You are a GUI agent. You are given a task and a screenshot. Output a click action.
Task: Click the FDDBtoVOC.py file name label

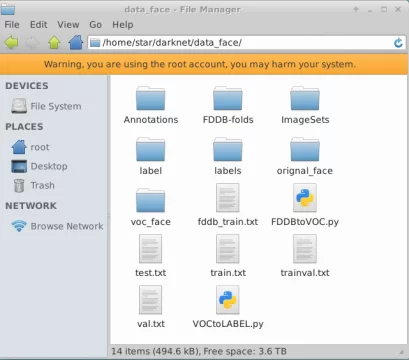point(305,222)
